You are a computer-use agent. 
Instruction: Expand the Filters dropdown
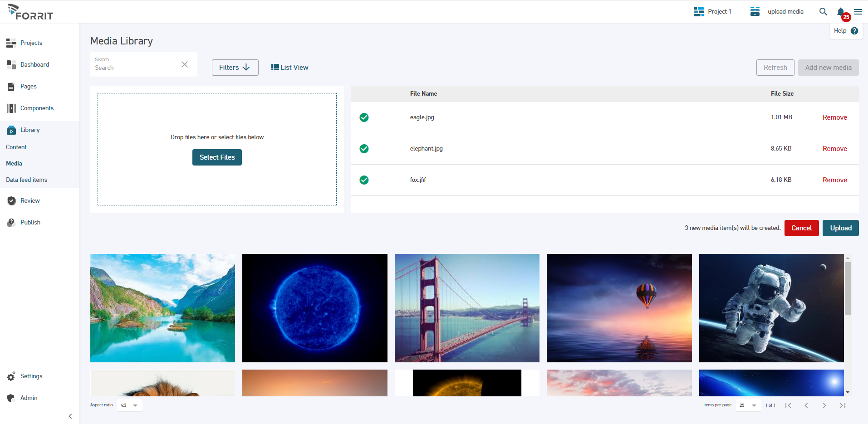coord(235,67)
